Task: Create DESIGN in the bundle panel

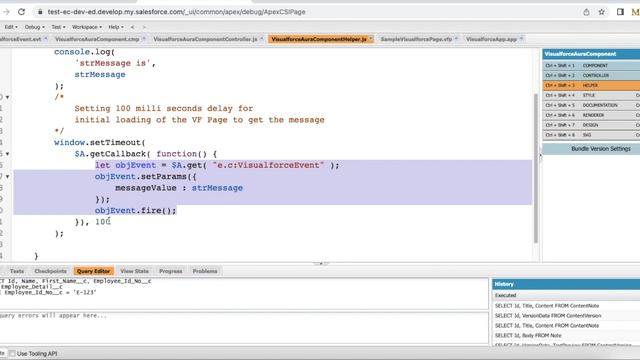Action: pyautogui.click(x=591, y=125)
